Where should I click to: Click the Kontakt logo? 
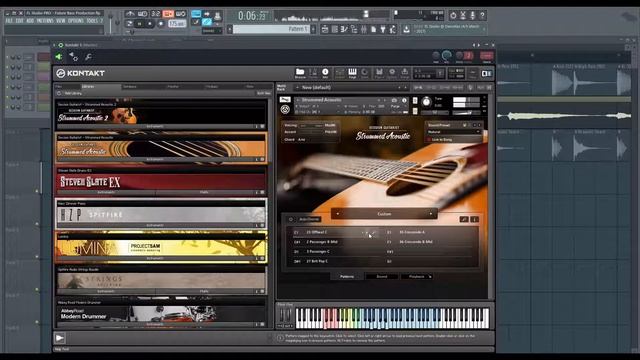point(81,73)
